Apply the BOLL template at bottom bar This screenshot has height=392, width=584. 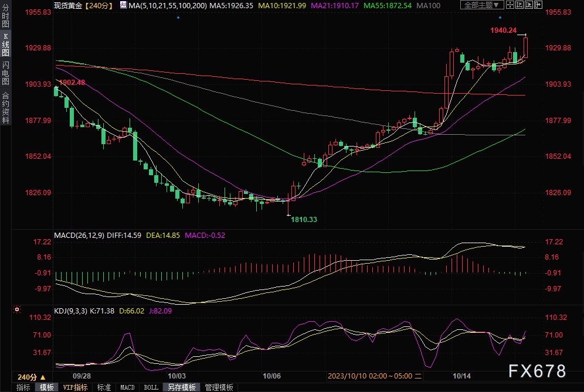151,387
